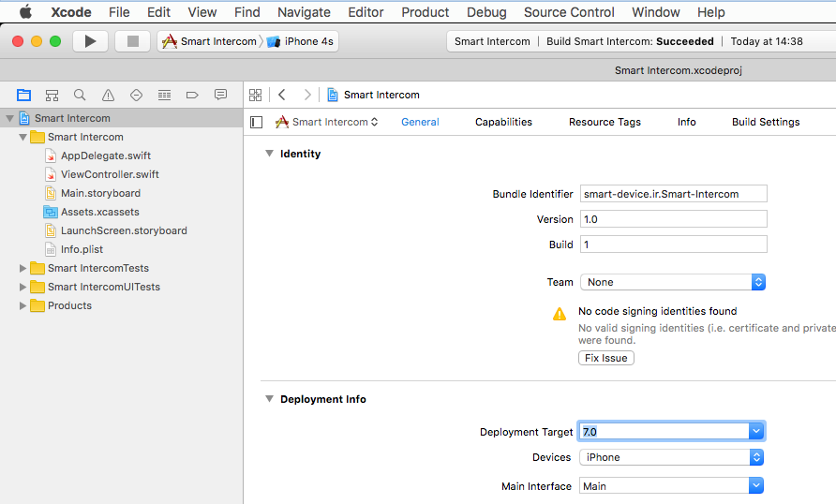
Task: Toggle the project and targets list sidebar
Action: [257, 122]
